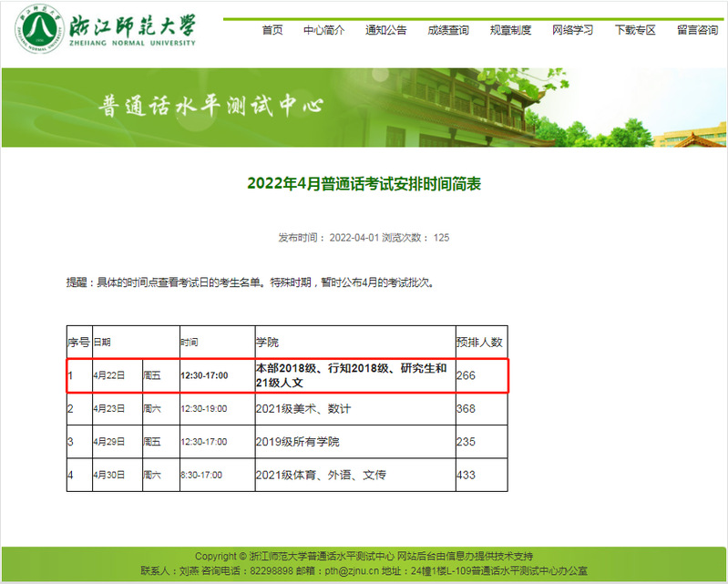728x584 pixels.
Task: Go to 下载专区 section
Action: tap(635, 30)
